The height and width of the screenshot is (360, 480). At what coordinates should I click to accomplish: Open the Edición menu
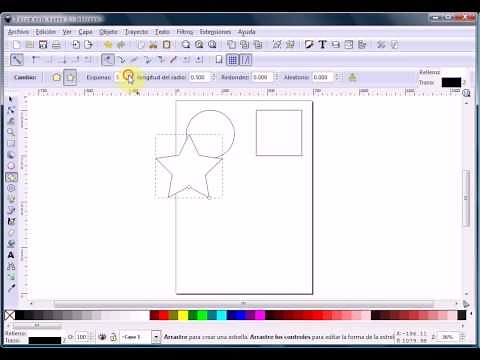(x=46, y=32)
